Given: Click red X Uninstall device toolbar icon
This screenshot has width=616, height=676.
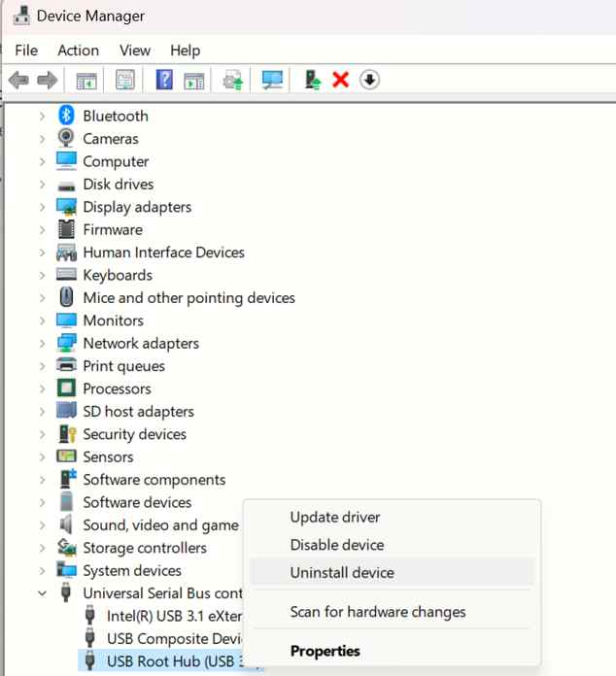Looking at the screenshot, I should (341, 80).
